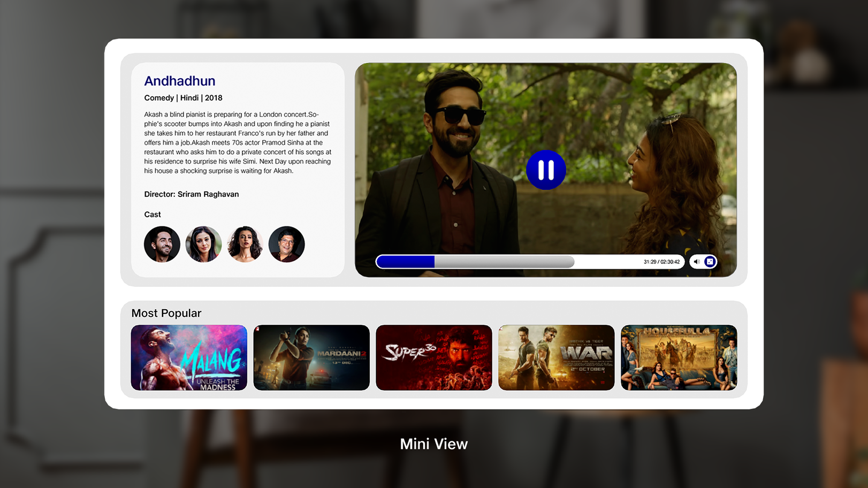Select the Comedy | Hindi | 2018 line
This screenshot has height=488, width=868.
click(183, 98)
